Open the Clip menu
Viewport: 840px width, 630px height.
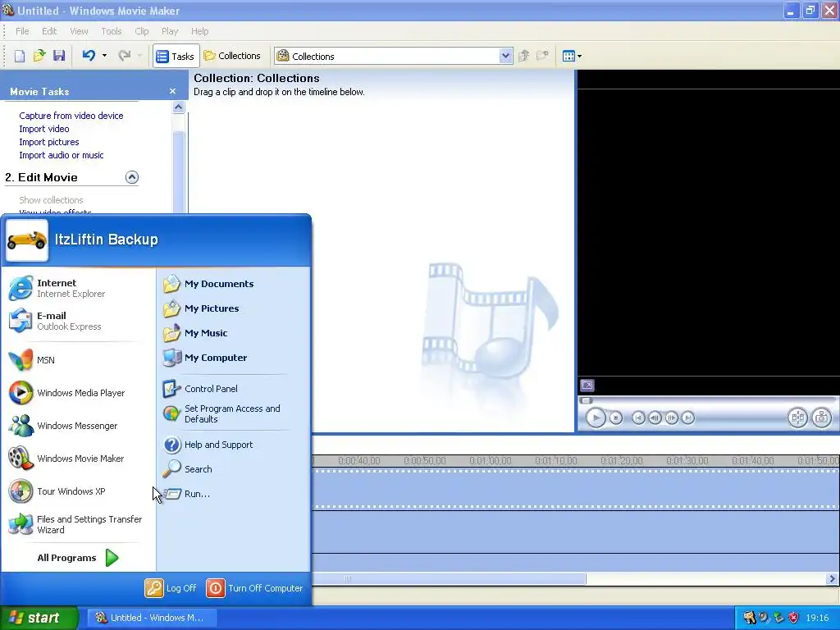click(142, 31)
